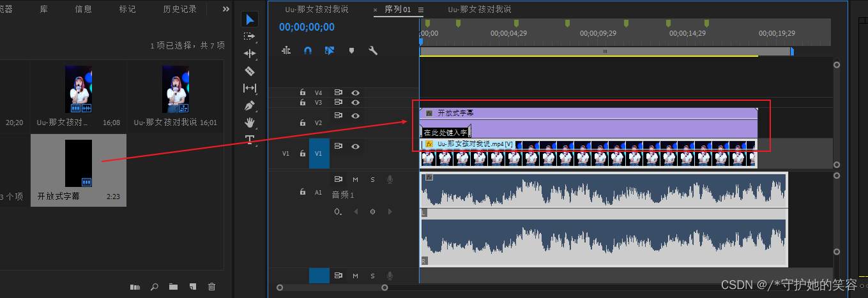The image size is (868, 298).
Task: Toggle track lock on V1
Action: [303, 153]
